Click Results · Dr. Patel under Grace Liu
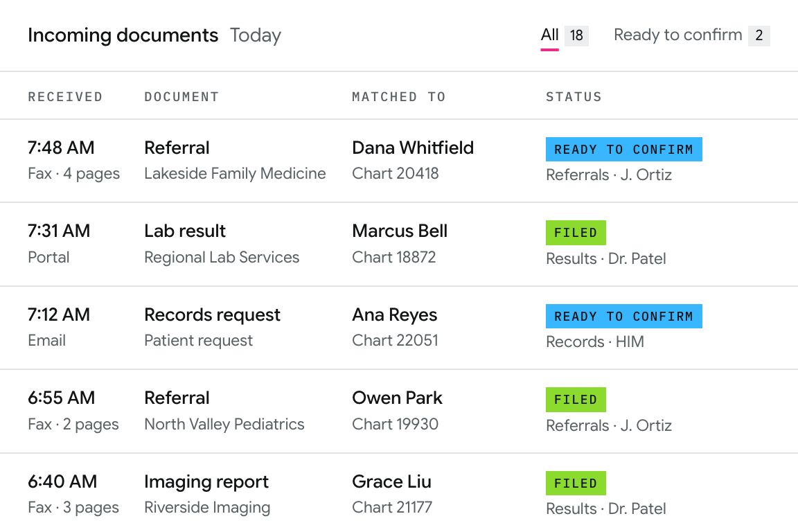Image resolution: width=798 pixels, height=532 pixels. click(605, 508)
